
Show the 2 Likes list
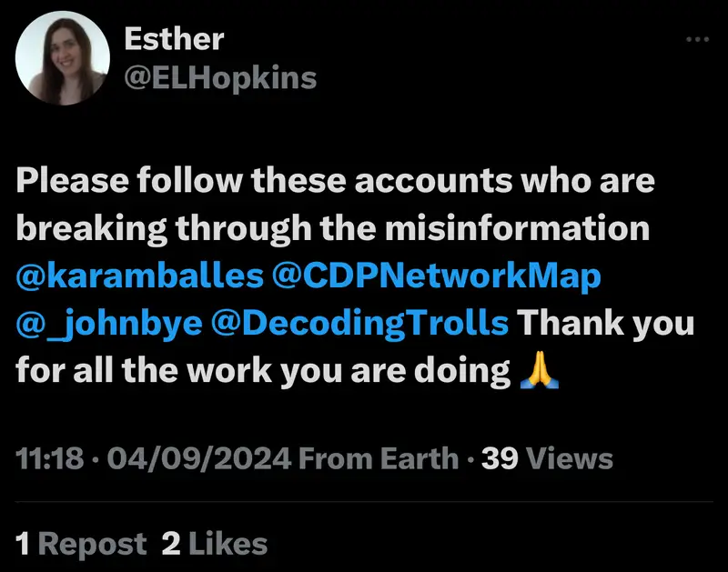[214, 544]
